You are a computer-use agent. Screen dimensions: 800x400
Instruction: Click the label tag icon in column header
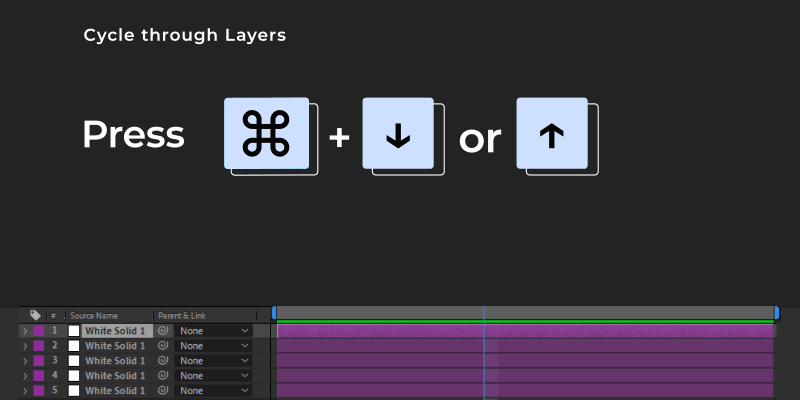pos(35,315)
